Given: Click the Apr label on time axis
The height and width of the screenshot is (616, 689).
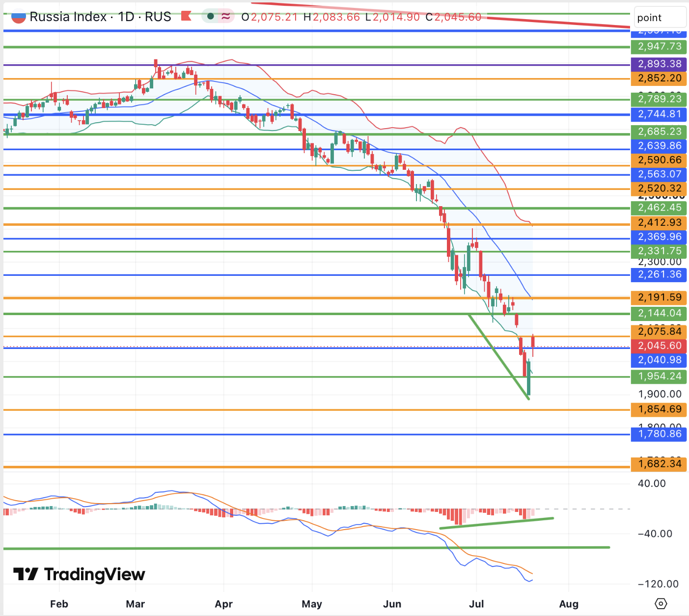Looking at the screenshot, I should 223,604.
